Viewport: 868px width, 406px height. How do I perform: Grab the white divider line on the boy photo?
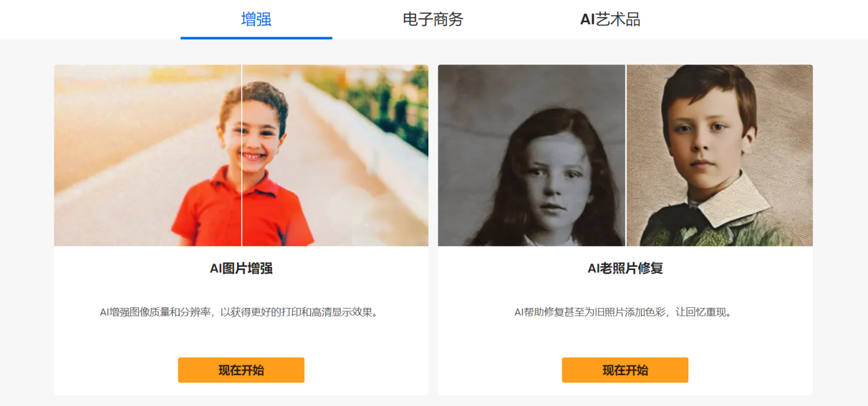coord(242,155)
